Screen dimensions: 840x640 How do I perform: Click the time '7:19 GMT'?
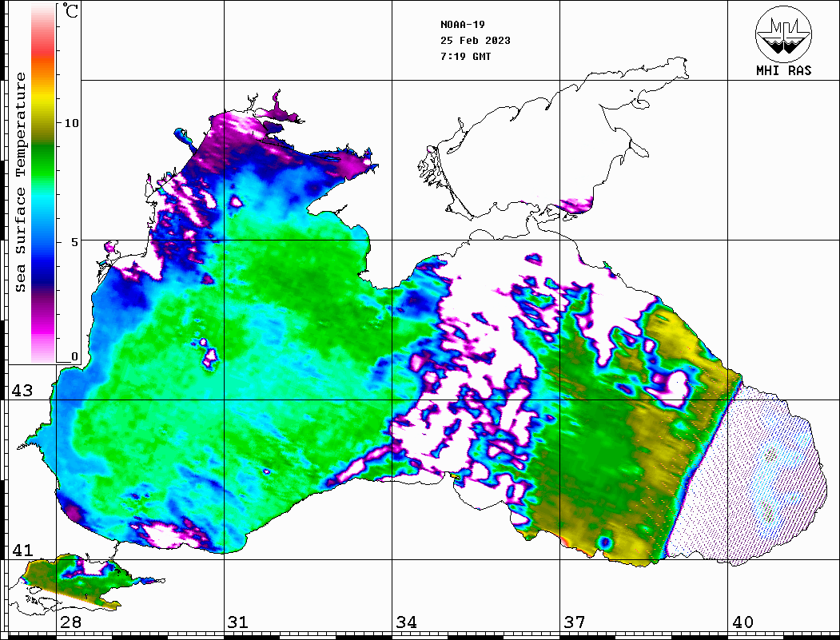(x=466, y=57)
